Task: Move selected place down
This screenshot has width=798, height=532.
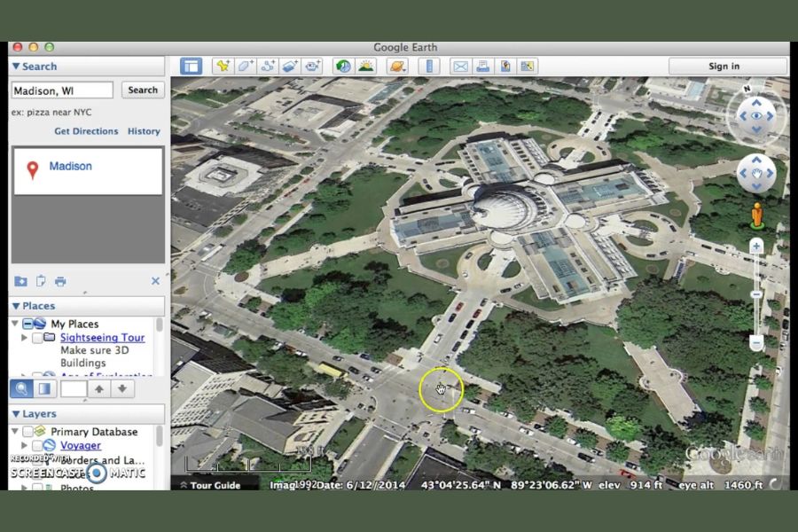Action: point(122,389)
